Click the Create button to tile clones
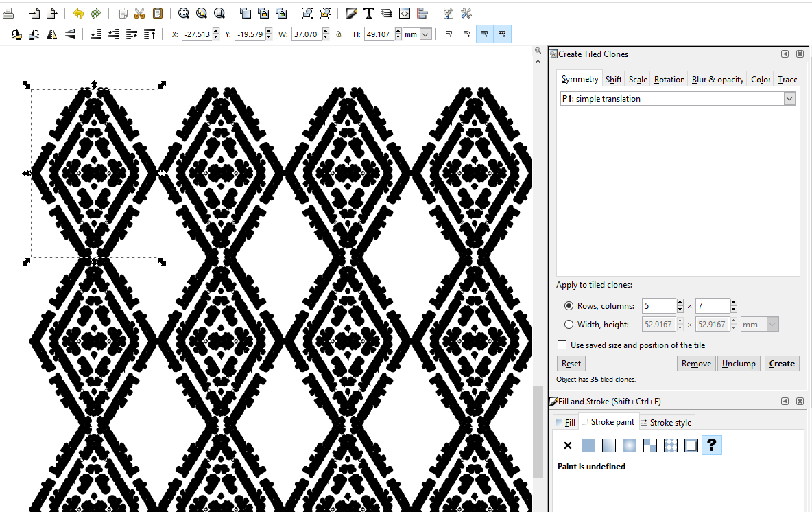 click(782, 363)
